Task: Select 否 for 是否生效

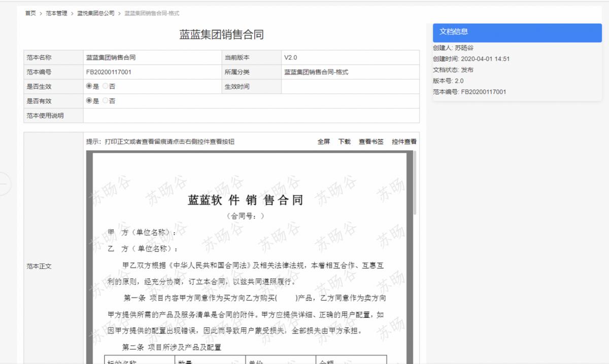Action: pos(104,86)
